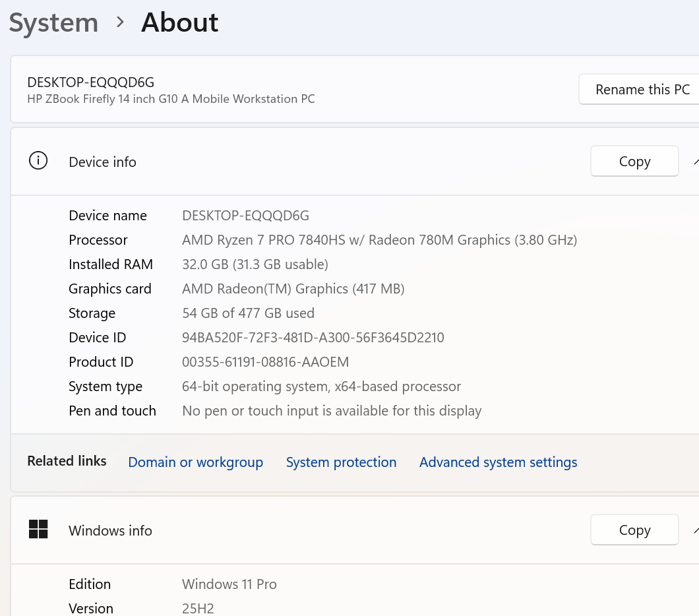Select the 64-bit operating system value

point(321,386)
